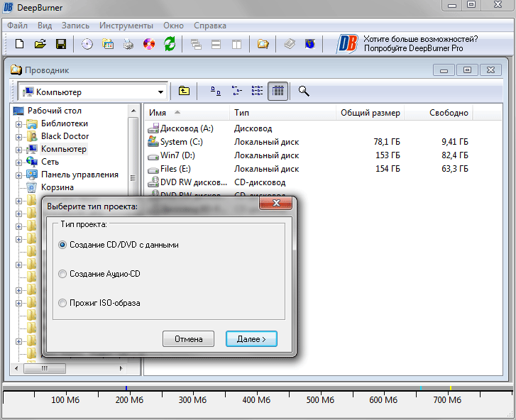516x420 pixels.
Task: Save the project with the floppy disk icon
Action: [x=61, y=44]
